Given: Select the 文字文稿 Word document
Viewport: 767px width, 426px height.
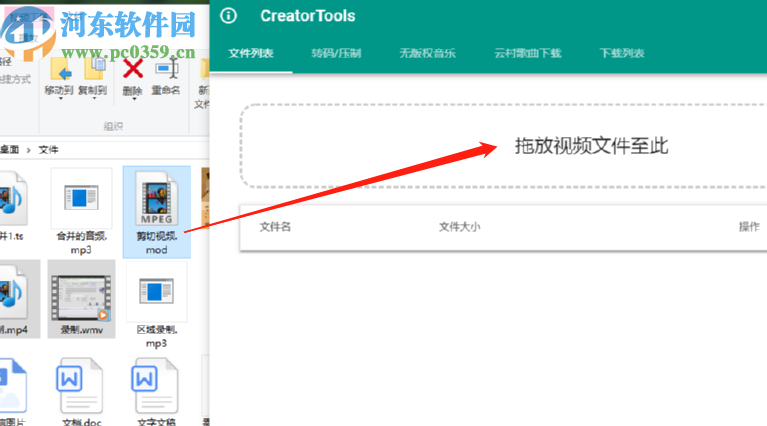Looking at the screenshot, I should (x=157, y=391).
